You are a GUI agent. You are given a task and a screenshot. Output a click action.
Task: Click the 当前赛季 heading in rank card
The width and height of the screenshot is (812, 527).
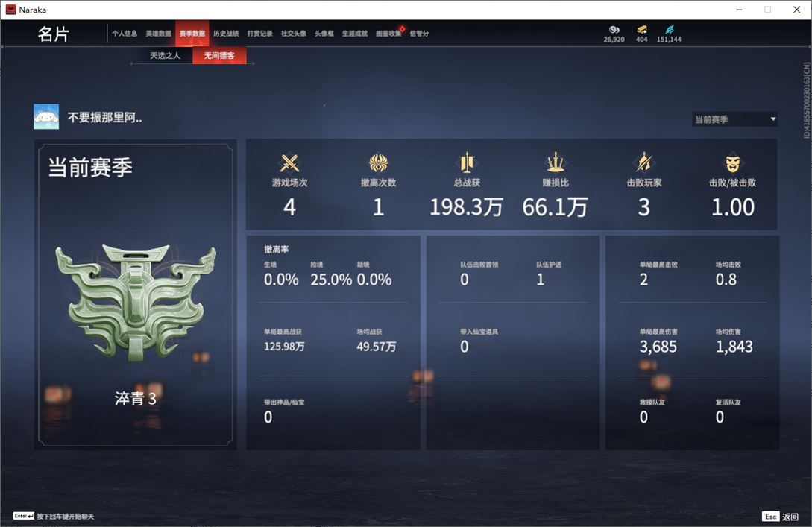click(91, 167)
